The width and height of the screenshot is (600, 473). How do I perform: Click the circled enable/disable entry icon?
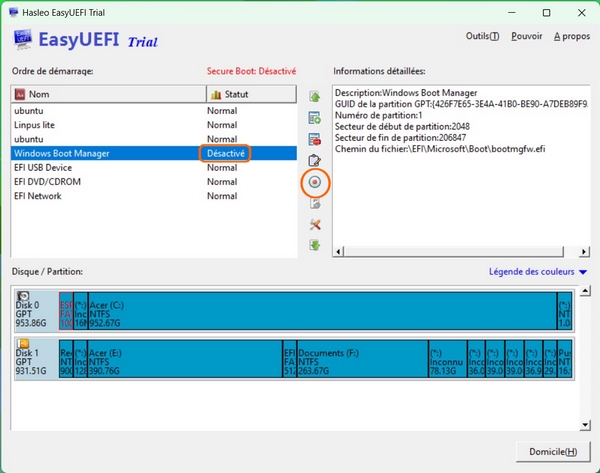315,183
